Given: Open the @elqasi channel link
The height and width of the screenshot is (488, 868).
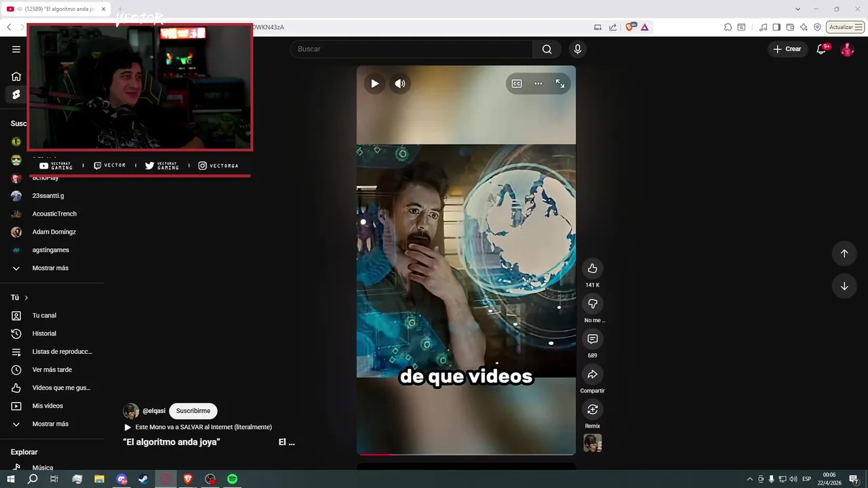Looking at the screenshot, I should pos(154,411).
